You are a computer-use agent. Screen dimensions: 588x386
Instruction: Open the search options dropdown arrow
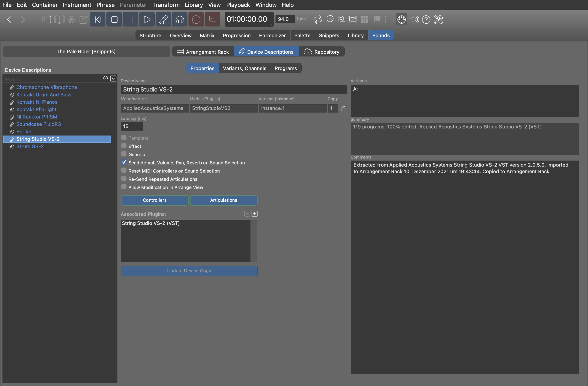pos(113,79)
